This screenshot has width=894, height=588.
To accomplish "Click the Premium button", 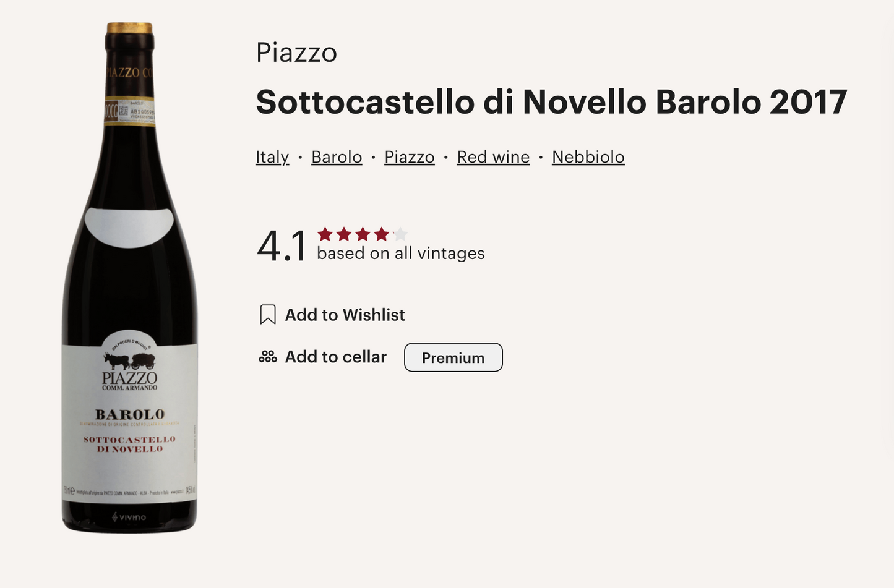I will tap(453, 357).
